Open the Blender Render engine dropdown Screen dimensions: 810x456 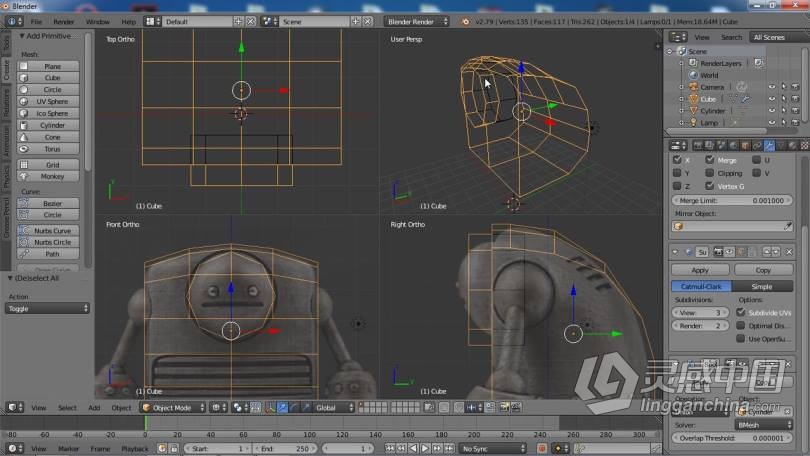(416, 22)
